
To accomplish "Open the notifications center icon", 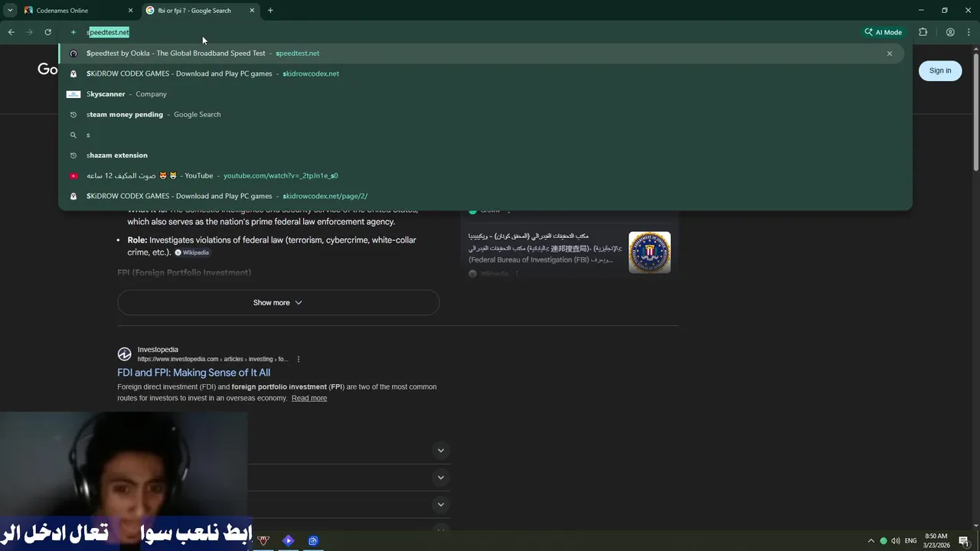I will coord(964,540).
